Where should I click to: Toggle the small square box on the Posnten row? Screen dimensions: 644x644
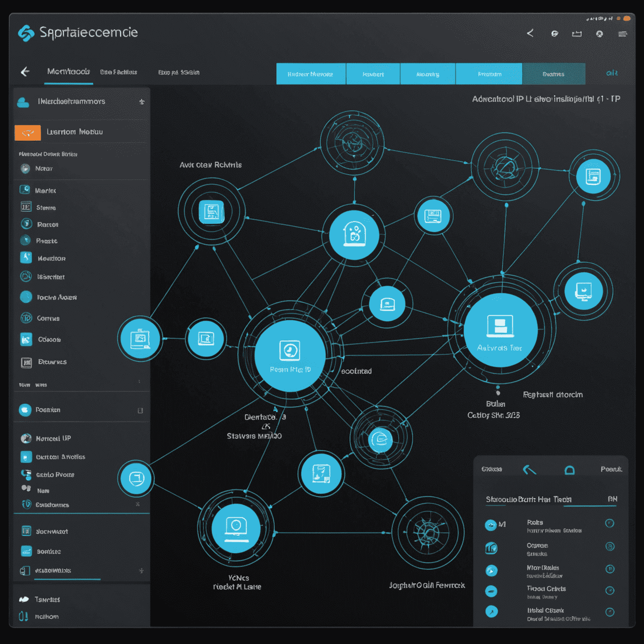[140, 410]
